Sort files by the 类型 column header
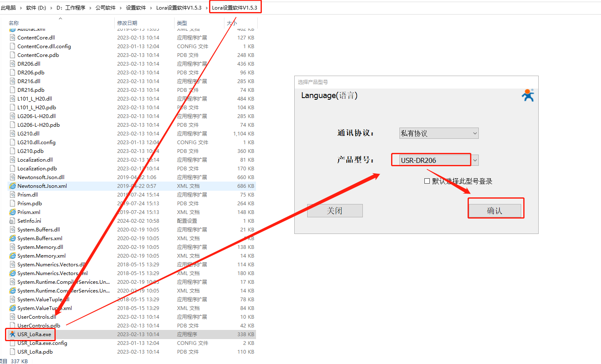The width and height of the screenshot is (601, 364). 182,23
